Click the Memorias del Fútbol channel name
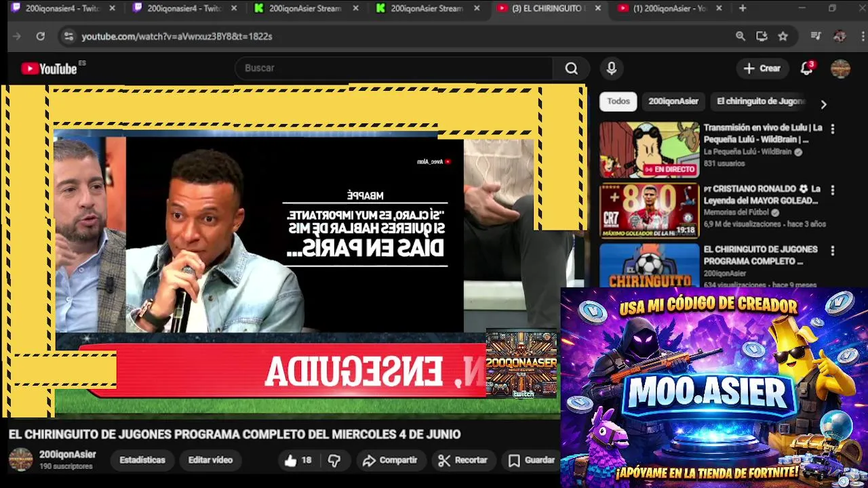The height and width of the screenshot is (488, 868). click(x=736, y=212)
